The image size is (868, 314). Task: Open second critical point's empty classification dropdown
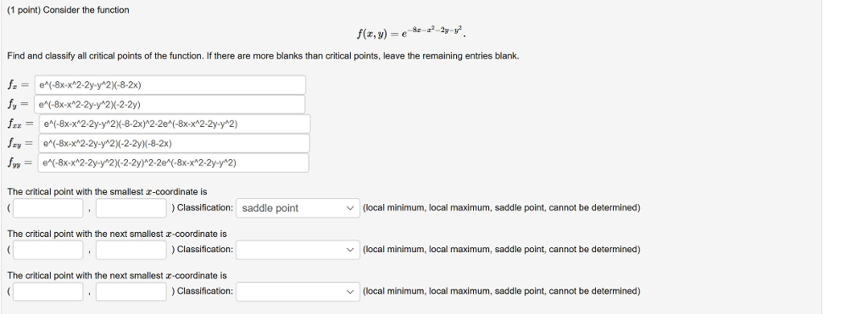coord(298,250)
